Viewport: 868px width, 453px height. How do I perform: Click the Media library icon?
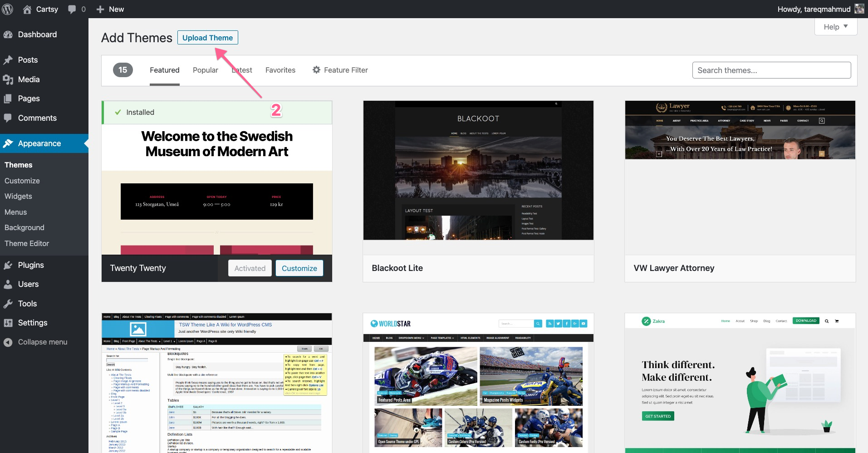(8, 79)
